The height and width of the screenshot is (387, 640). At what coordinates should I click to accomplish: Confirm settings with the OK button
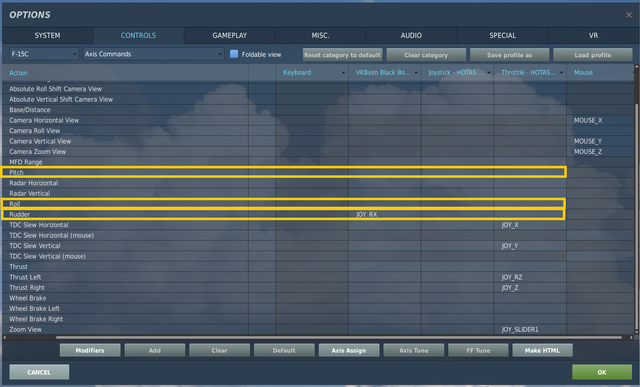pyautogui.click(x=602, y=372)
